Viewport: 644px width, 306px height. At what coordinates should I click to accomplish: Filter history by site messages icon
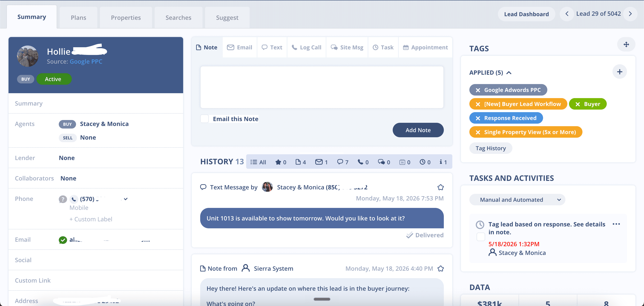[384, 162]
